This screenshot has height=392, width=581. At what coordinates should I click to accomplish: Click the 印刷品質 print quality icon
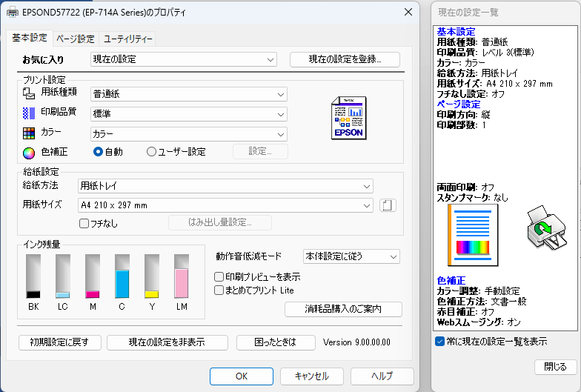point(29,113)
